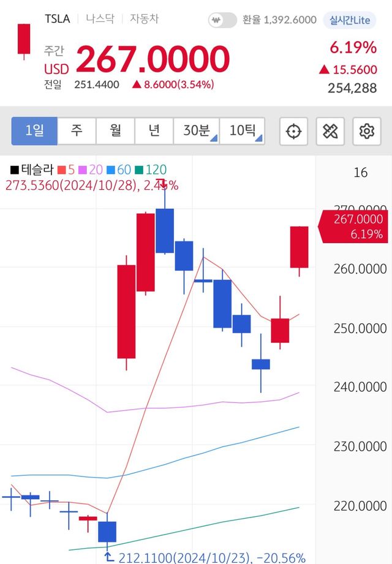Tap the blue arrow marker at 212.1100 low
This screenshot has height=564, width=392.
tap(110, 556)
